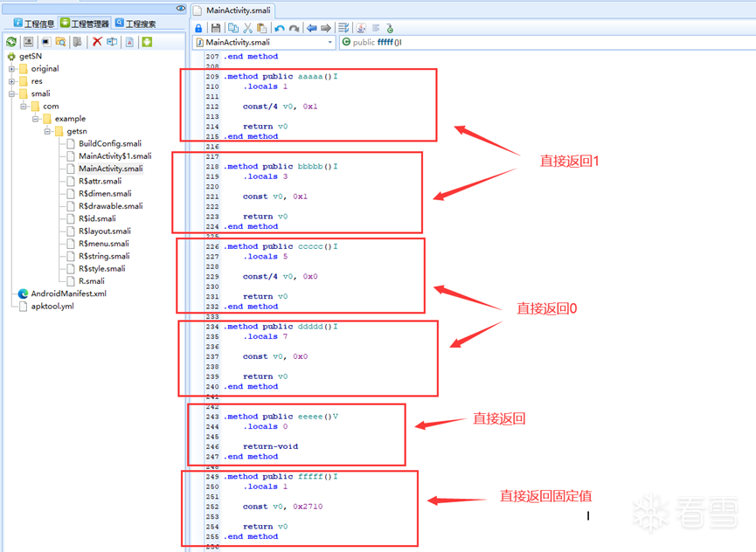
Task: Click the grayed align text icon
Action: pos(376,28)
